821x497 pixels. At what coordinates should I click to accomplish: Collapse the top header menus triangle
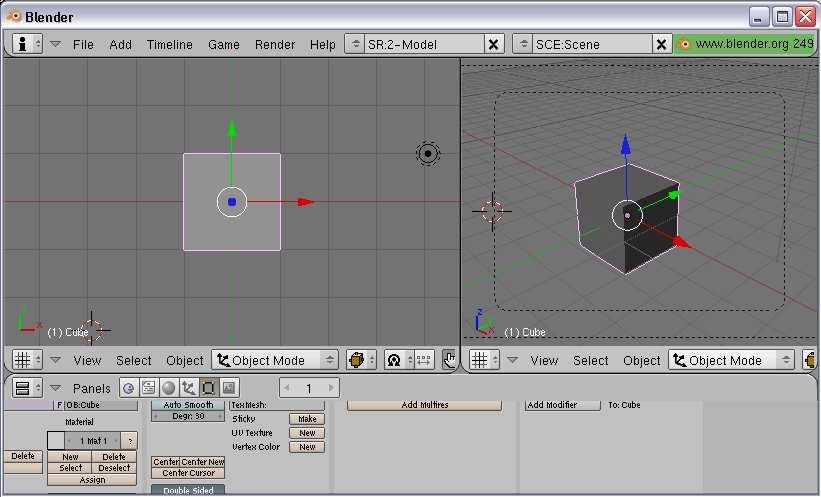coord(56,44)
